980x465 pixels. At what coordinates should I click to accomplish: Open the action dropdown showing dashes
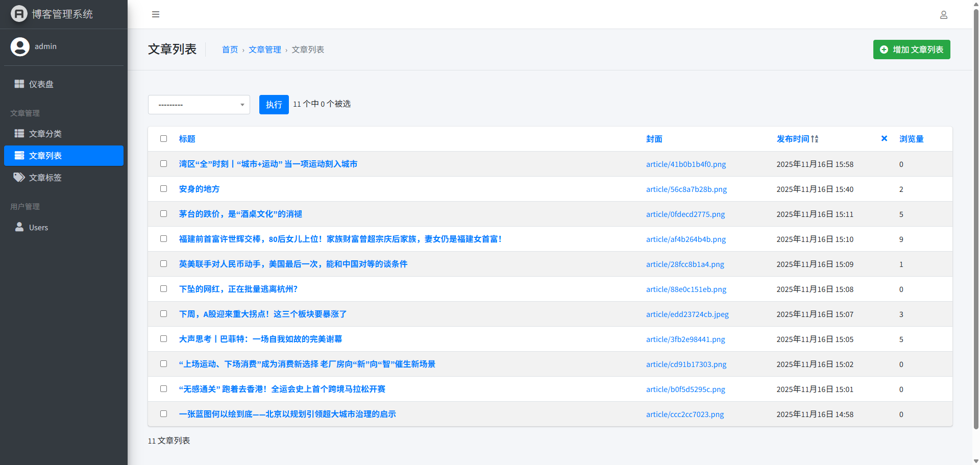coord(199,105)
